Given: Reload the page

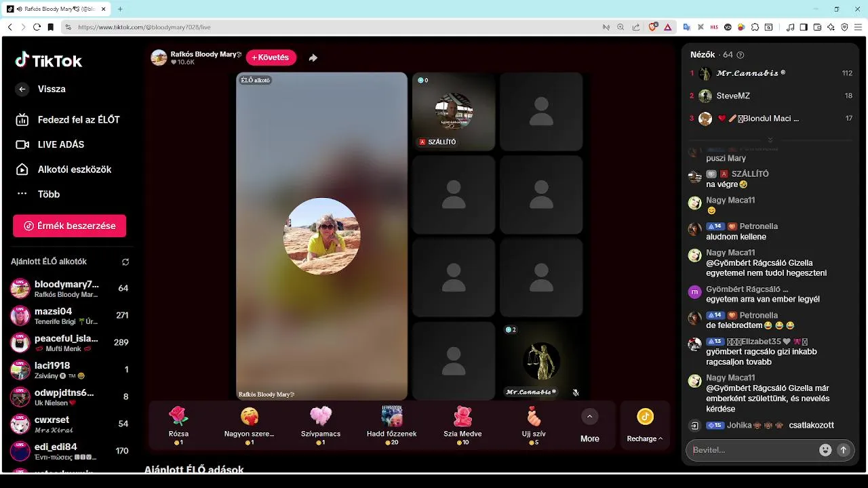Looking at the screenshot, I should 37,27.
